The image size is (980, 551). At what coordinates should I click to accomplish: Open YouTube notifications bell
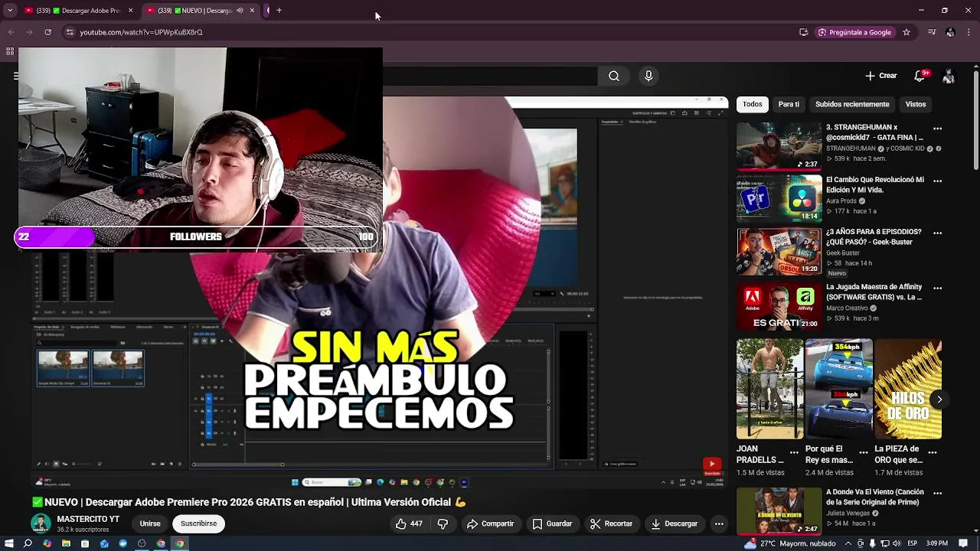[920, 76]
